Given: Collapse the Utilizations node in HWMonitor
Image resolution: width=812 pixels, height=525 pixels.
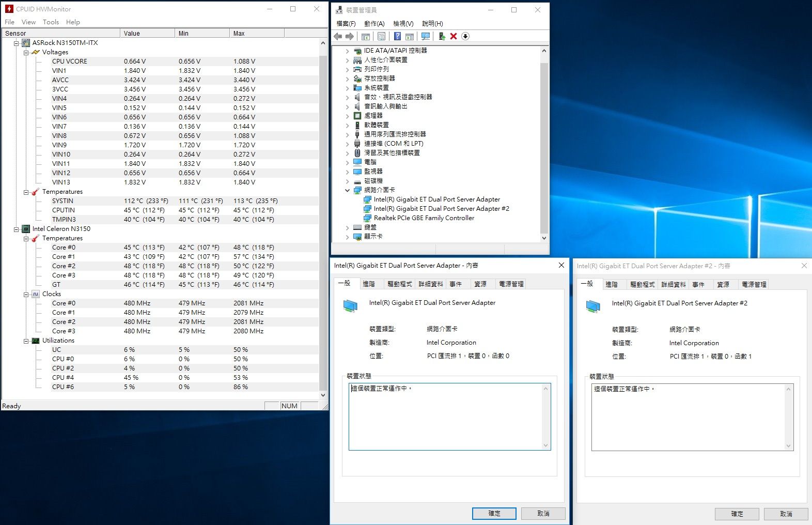Looking at the screenshot, I should click(x=26, y=341).
